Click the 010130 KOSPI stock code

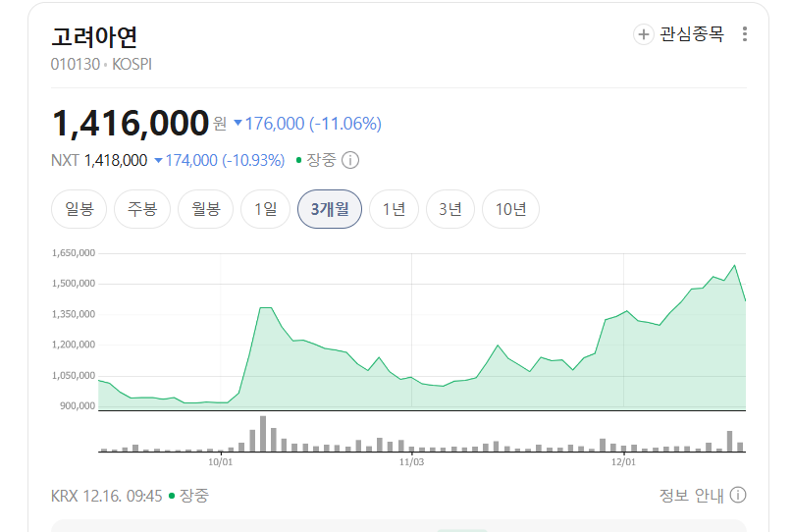point(101,65)
